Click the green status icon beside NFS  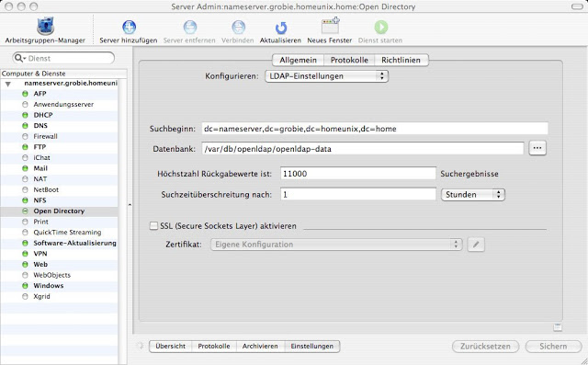pyautogui.click(x=25, y=200)
